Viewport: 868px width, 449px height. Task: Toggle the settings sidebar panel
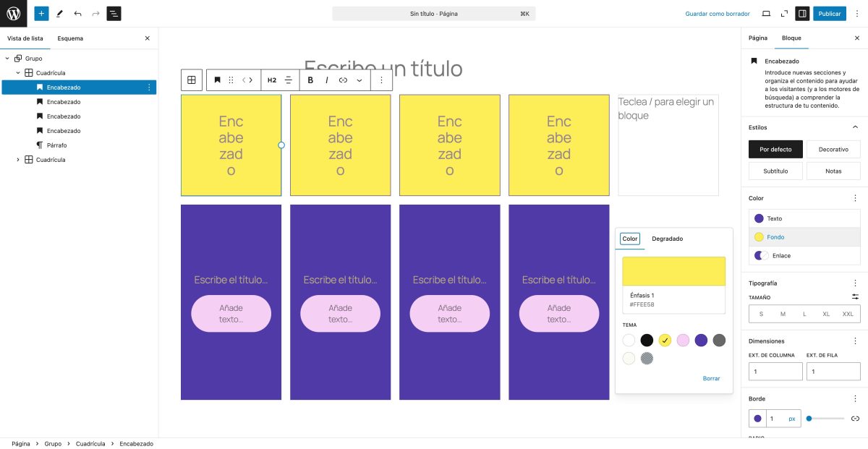pos(801,13)
